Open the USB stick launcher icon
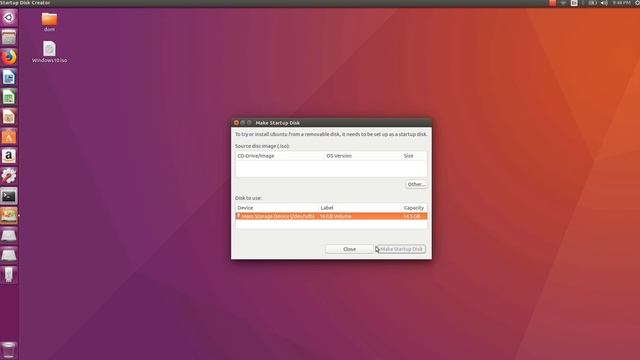Viewport: 640px width, 360px height. pyautogui.click(x=9, y=275)
